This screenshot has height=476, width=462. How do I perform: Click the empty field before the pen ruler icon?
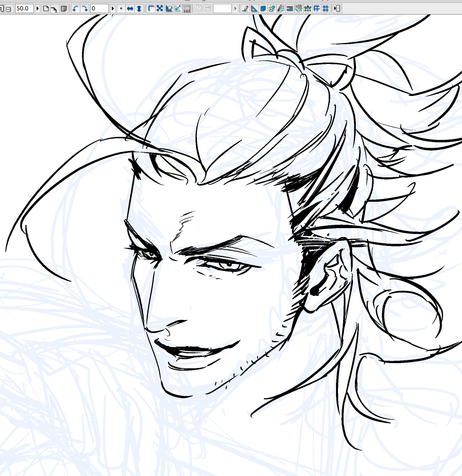[222, 8]
